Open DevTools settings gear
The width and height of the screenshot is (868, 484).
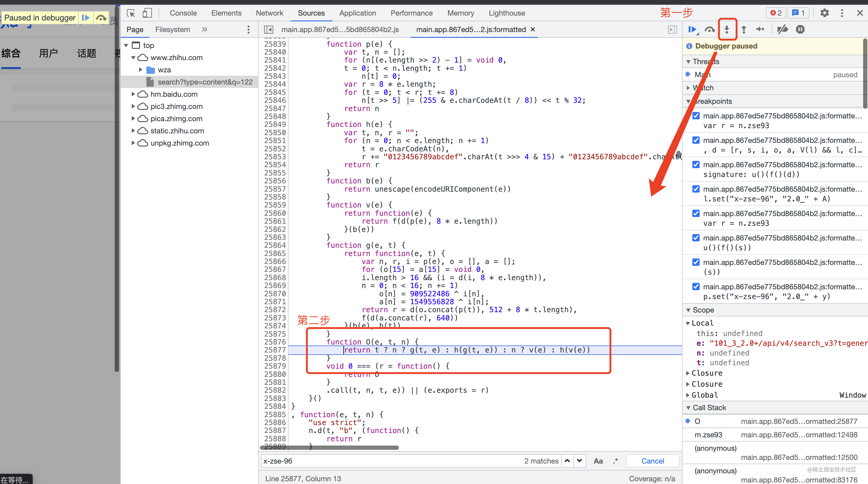824,13
